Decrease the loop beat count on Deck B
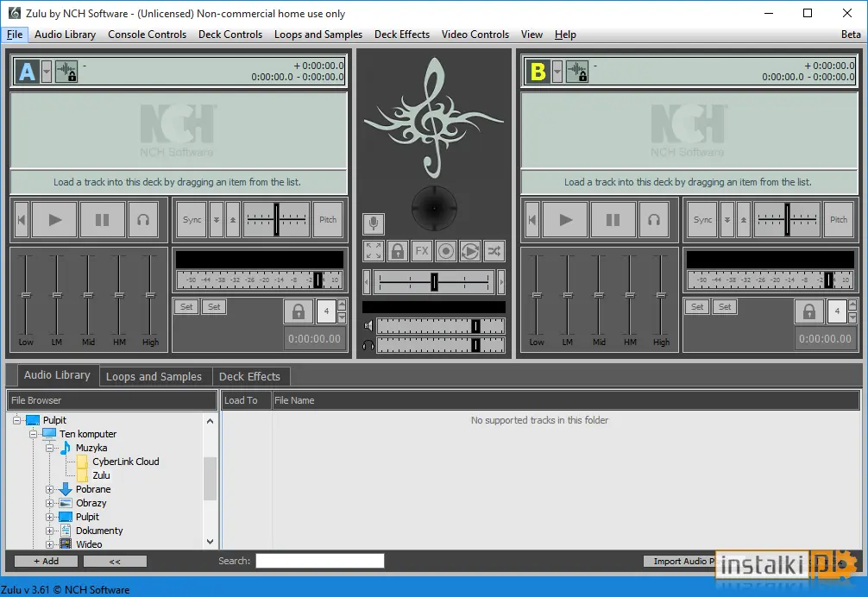Screen dimensions: 868x597 853,317
